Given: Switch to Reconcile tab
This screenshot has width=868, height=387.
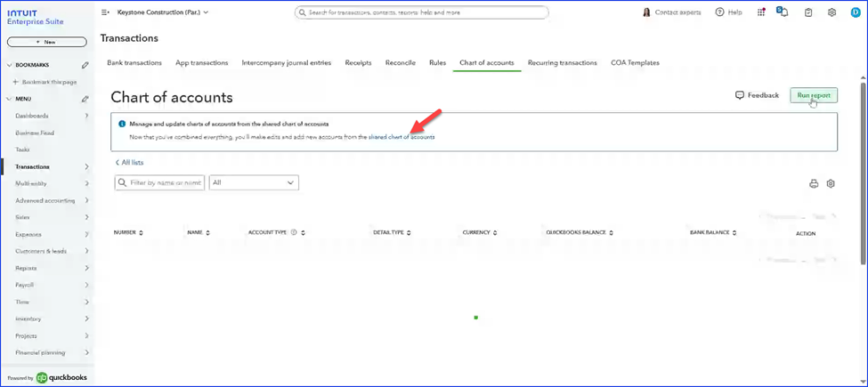Looking at the screenshot, I should coord(401,63).
